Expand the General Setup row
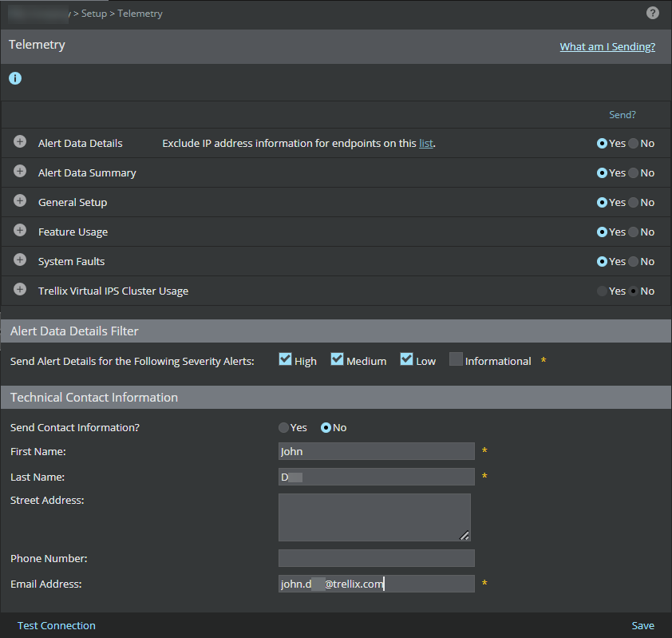This screenshot has height=638, width=672. coord(20,200)
